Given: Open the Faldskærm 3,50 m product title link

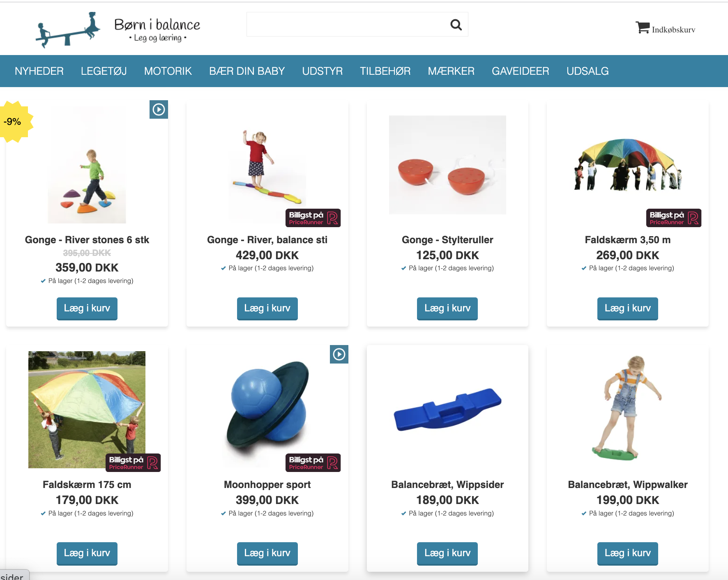Looking at the screenshot, I should click(628, 240).
